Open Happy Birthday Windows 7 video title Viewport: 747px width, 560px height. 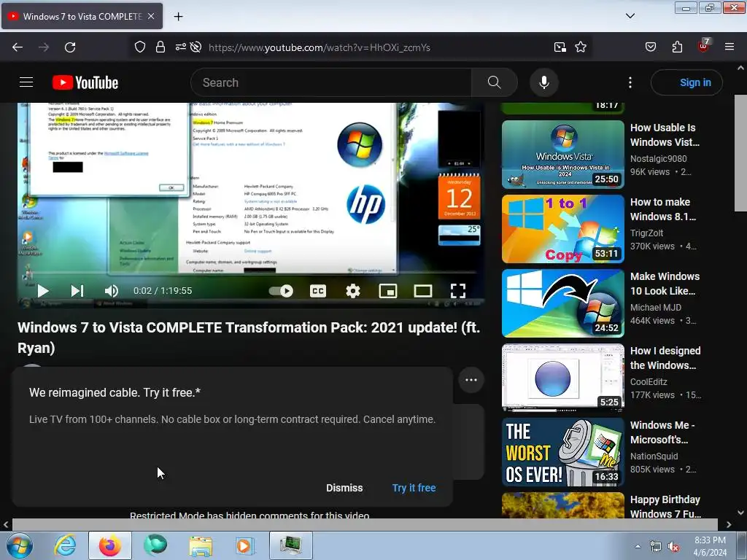[x=665, y=506]
